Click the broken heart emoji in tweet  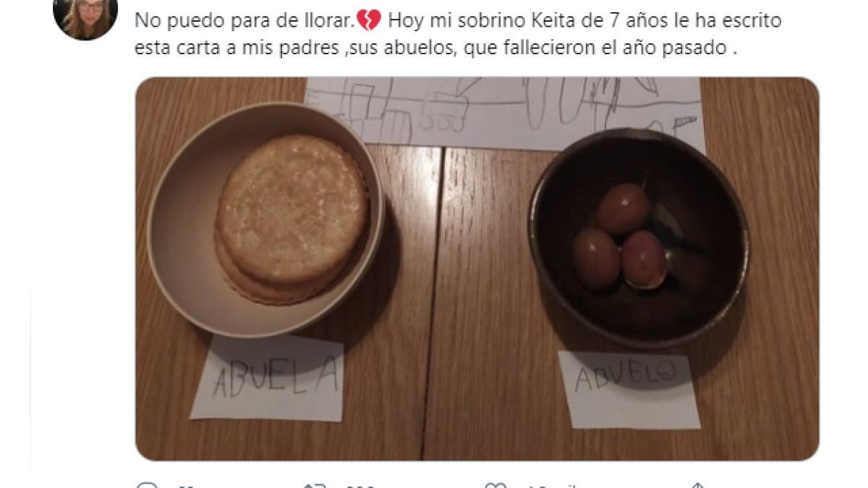(370, 22)
